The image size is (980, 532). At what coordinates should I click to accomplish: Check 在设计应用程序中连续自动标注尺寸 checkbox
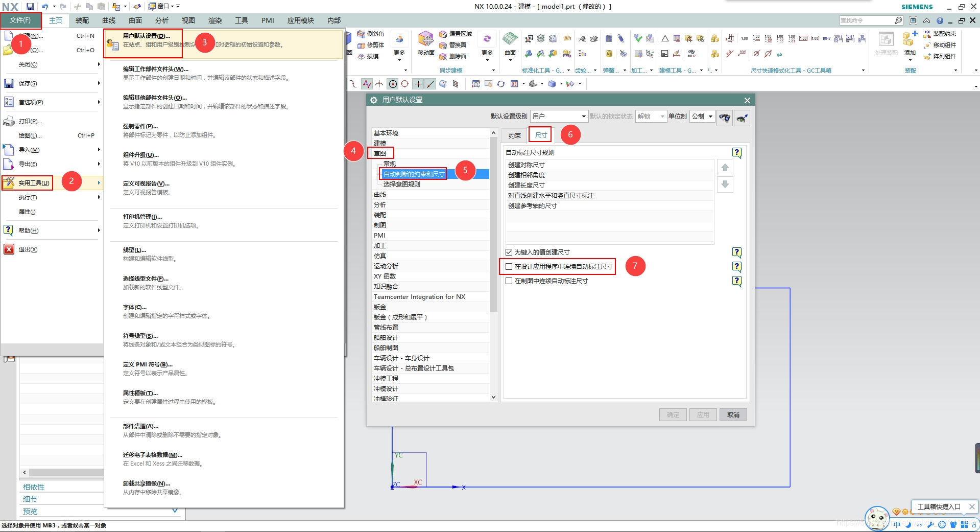pyautogui.click(x=509, y=266)
